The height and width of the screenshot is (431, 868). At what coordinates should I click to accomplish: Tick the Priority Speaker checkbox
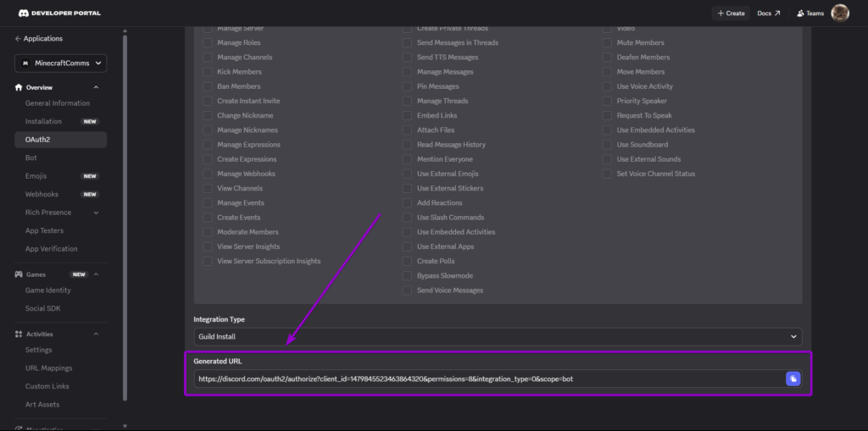coord(607,101)
